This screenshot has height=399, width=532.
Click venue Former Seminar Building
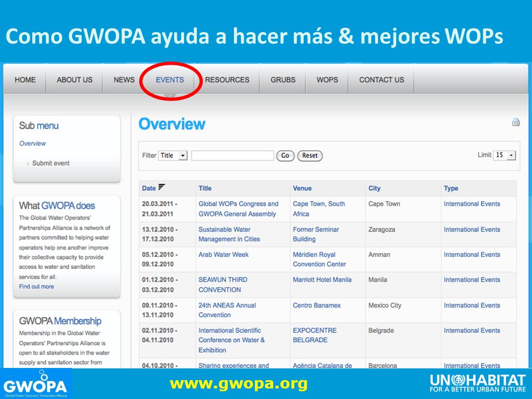point(316,234)
